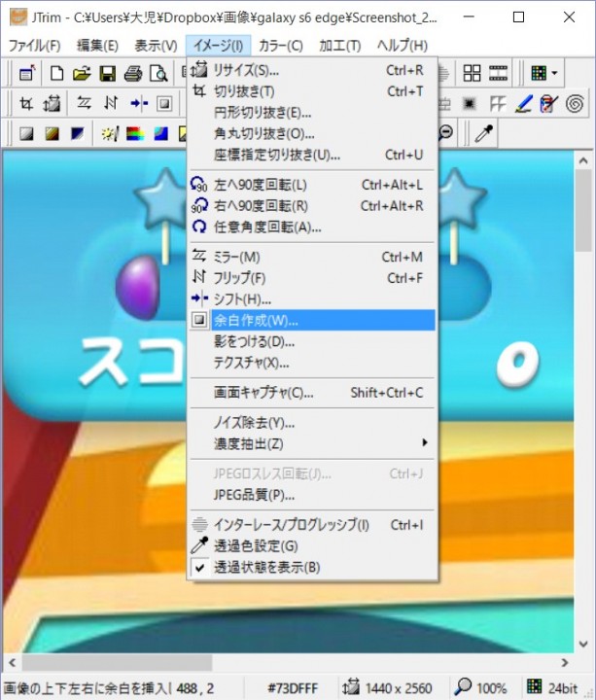Click the spiral swirl effect toolbar icon
Image resolution: width=596 pixels, height=700 pixels.
point(575,104)
